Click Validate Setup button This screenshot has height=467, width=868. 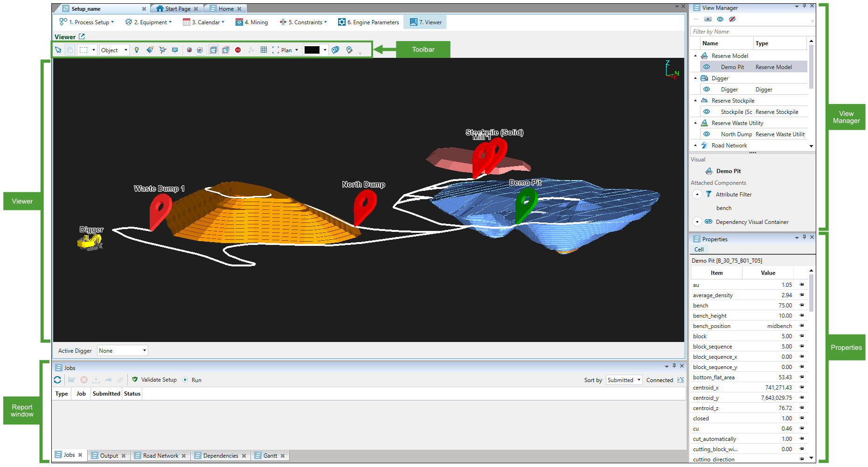point(154,380)
